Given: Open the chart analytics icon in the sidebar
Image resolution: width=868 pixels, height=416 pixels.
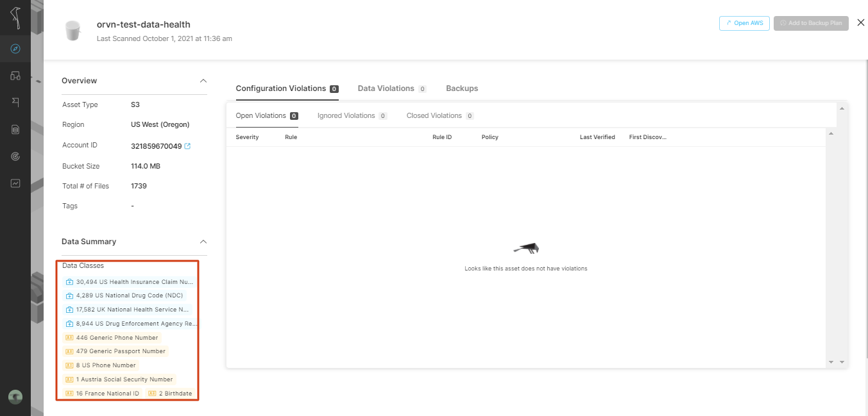Looking at the screenshot, I should [x=15, y=183].
